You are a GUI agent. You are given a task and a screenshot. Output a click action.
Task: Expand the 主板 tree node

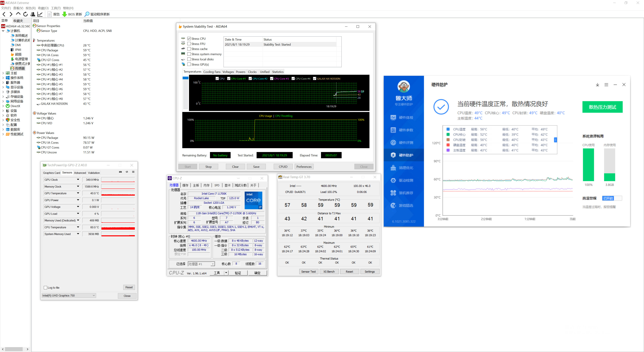pyautogui.click(x=3, y=73)
